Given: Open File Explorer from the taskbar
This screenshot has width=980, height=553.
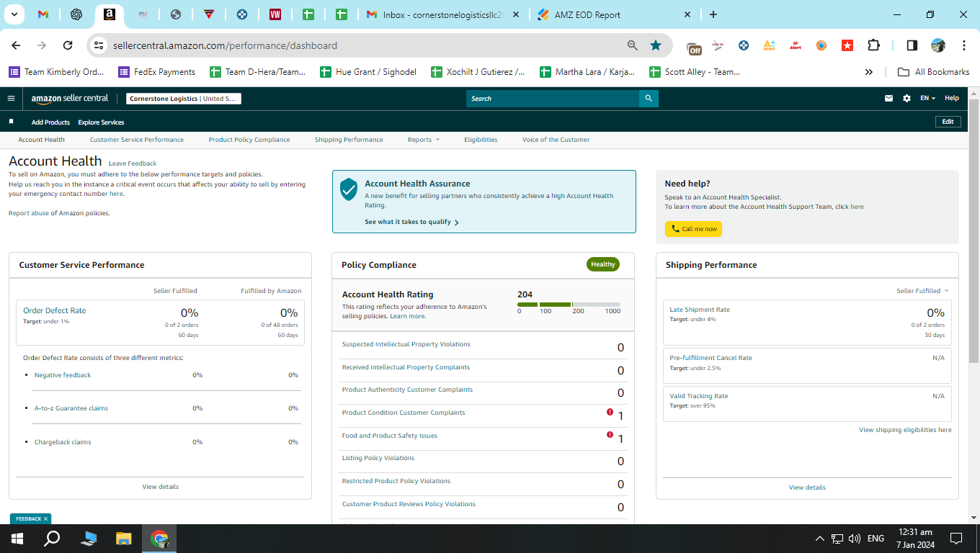Looking at the screenshot, I should pos(124,539).
